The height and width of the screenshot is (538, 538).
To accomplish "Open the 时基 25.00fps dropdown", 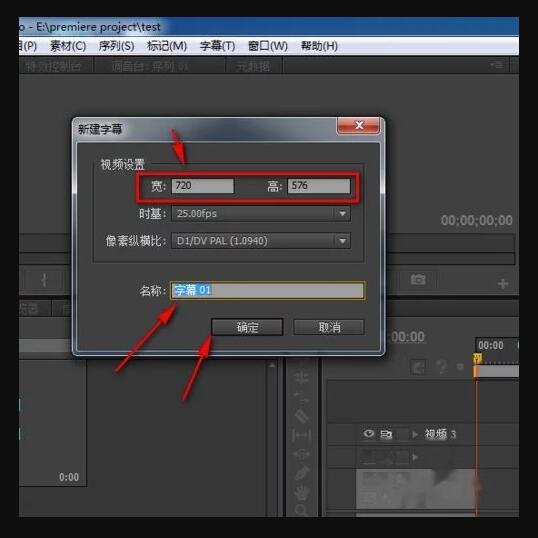I will pos(261,213).
